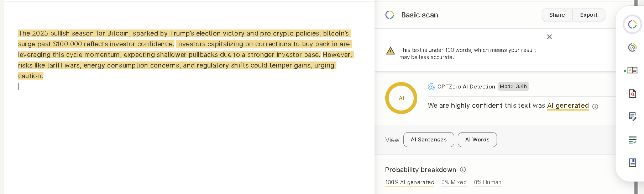Viewport: 644px width, 194px height.
Task: Open the plagiarism search document icon
Action: 632,93
